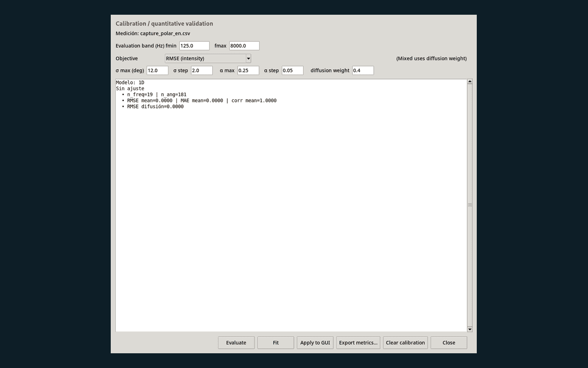Open Export metrics... dialog
Viewport: 588px width, 368px height.
358,342
